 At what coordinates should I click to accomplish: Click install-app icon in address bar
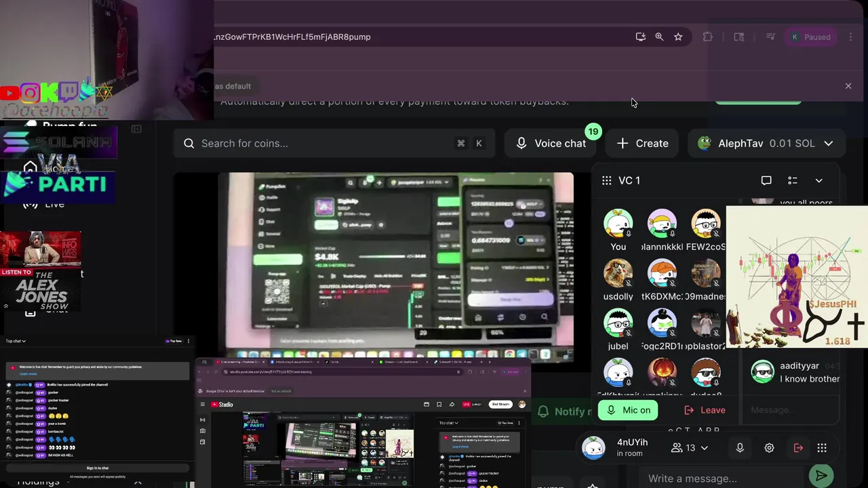(640, 37)
